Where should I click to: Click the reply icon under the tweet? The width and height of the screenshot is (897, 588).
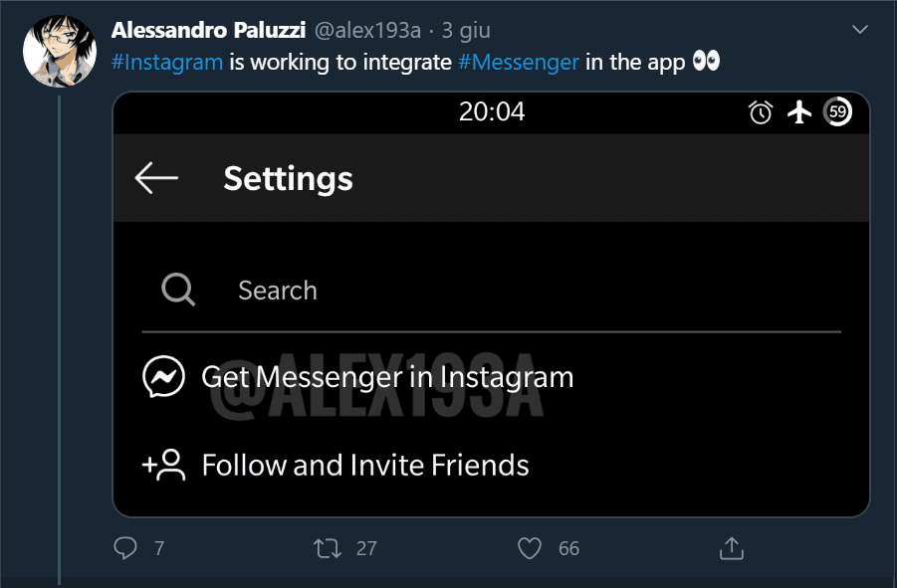(125, 547)
